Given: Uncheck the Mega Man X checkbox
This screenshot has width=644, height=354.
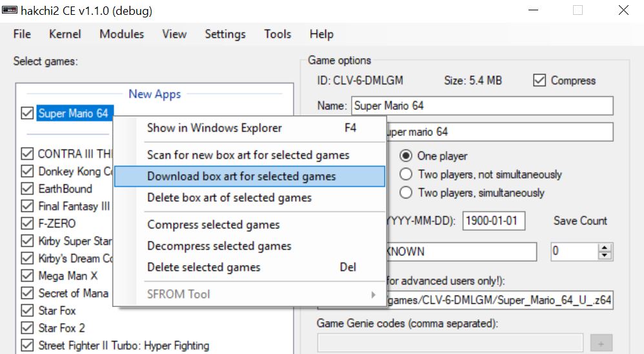Looking at the screenshot, I should click(27, 275).
